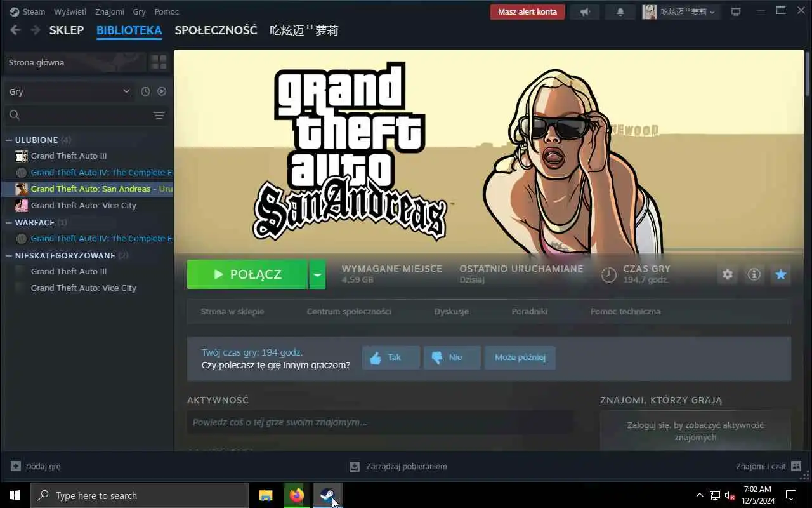Open the Gry menu
This screenshot has height=508, width=812.
click(x=139, y=11)
